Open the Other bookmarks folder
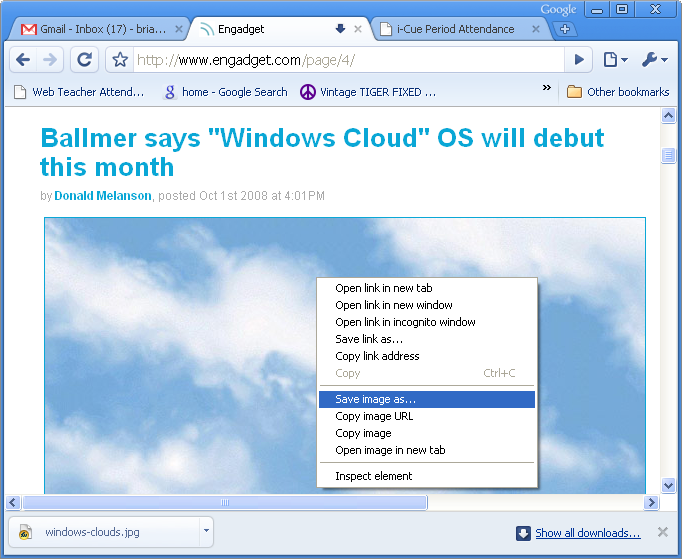The height and width of the screenshot is (559, 682). (x=618, y=92)
